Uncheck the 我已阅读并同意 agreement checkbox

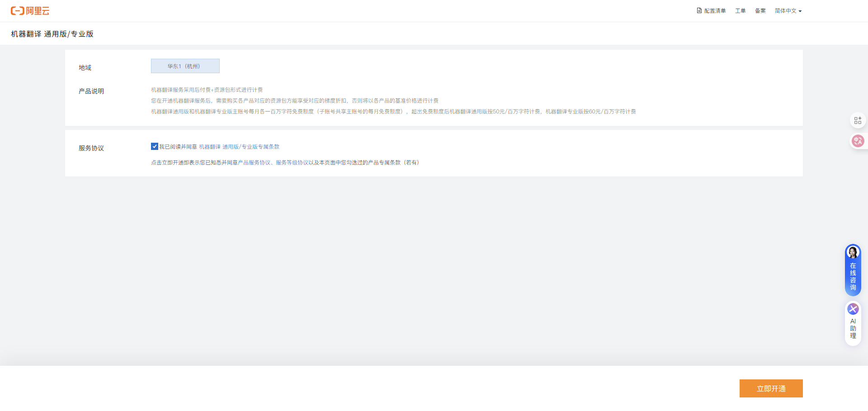coord(155,146)
